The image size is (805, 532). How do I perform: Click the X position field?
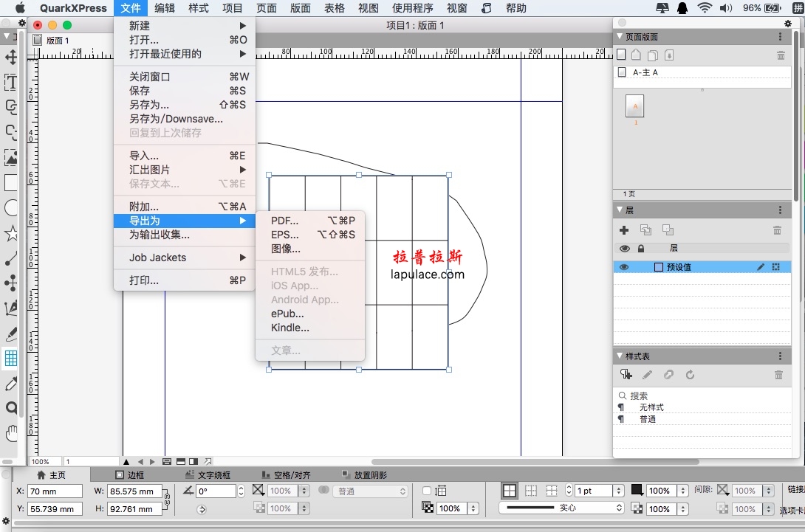(x=55, y=491)
